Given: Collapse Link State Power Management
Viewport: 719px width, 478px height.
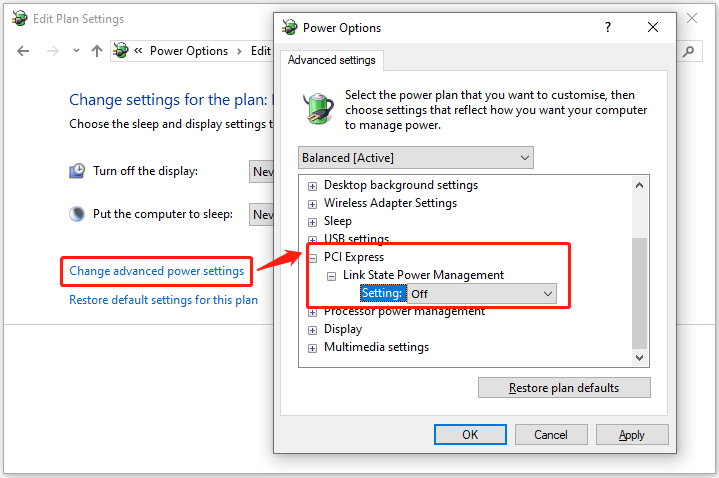Looking at the screenshot, I should (x=331, y=276).
